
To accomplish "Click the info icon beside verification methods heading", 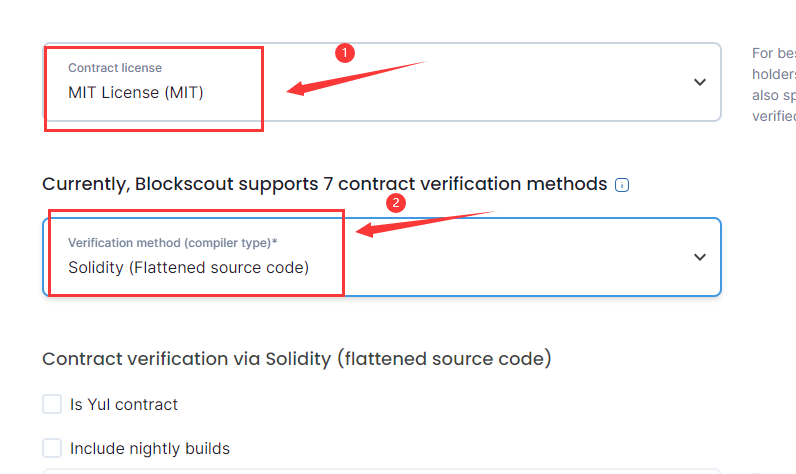I will coord(622,185).
